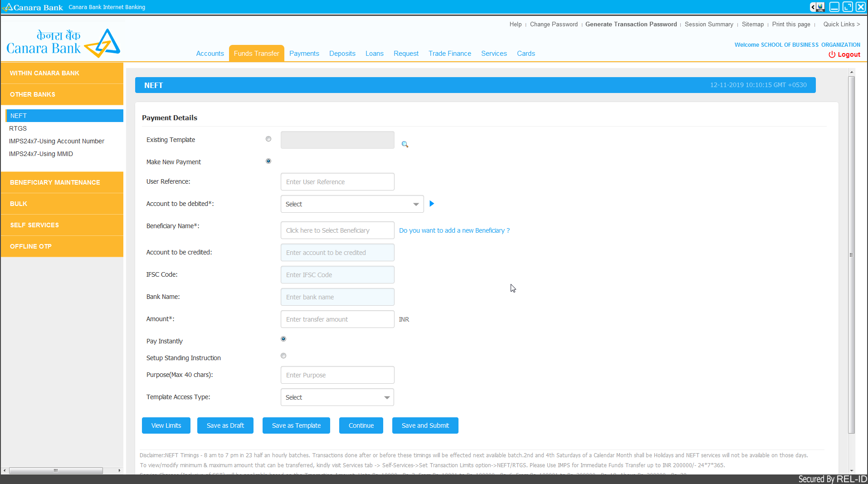This screenshot has width=868, height=484.
Task: Select NEFT in the sidebar
Action: click(x=64, y=116)
